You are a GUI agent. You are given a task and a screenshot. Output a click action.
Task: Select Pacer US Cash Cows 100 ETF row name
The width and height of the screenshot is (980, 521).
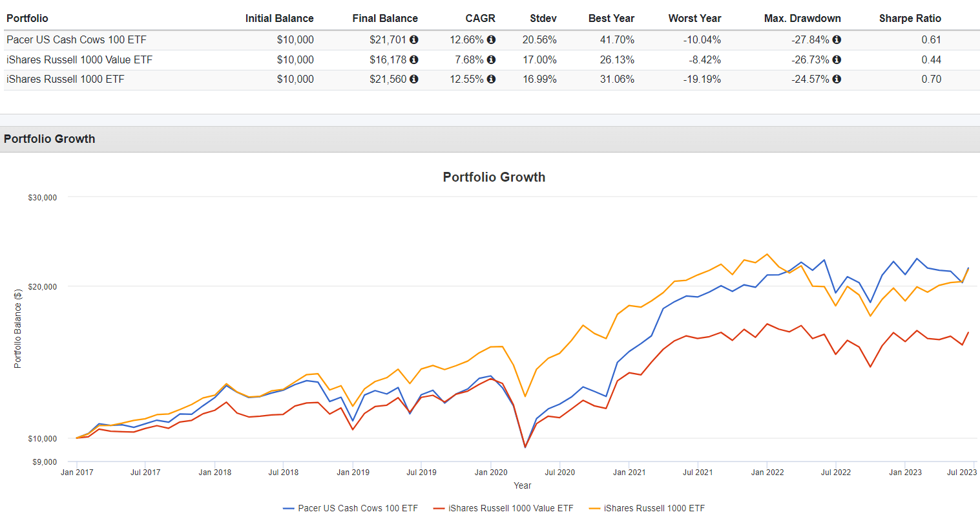(x=76, y=39)
